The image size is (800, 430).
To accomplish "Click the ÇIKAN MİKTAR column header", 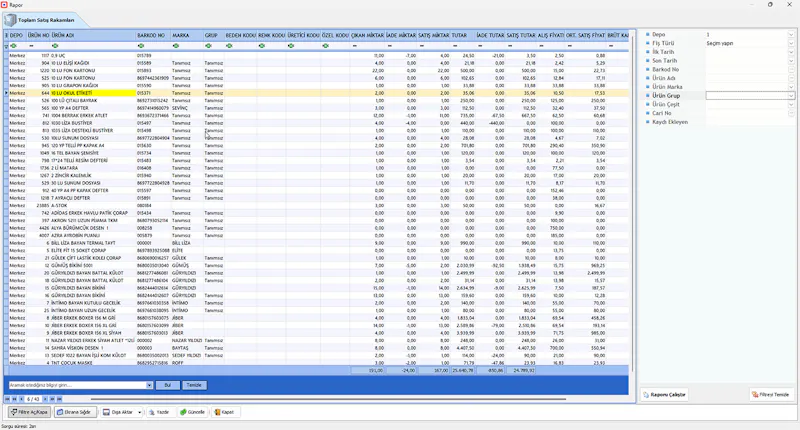I will pos(367,35).
